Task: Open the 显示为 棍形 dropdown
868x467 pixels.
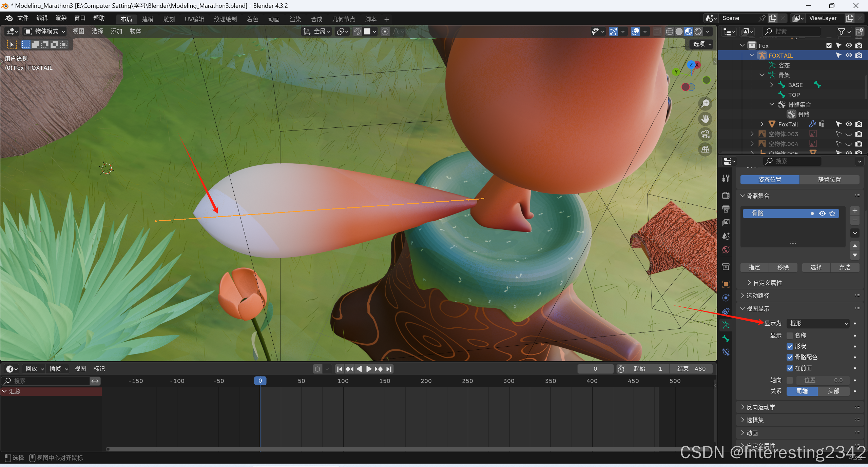Action: 818,323
